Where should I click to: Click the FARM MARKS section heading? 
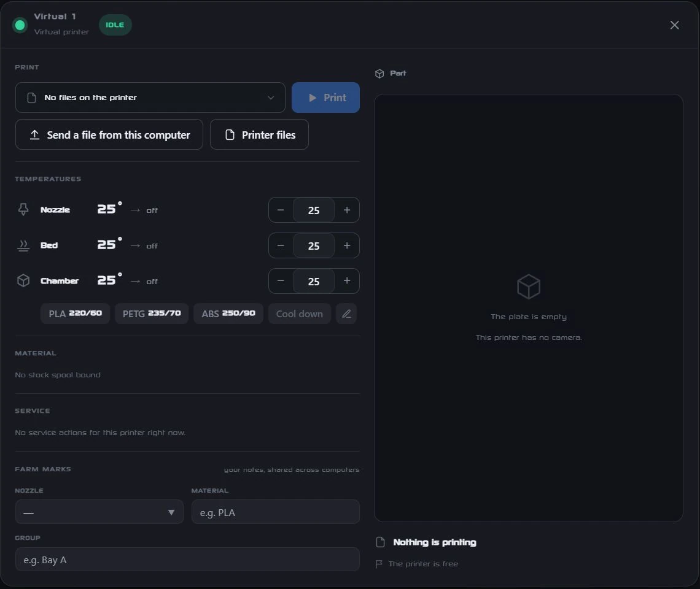click(43, 469)
